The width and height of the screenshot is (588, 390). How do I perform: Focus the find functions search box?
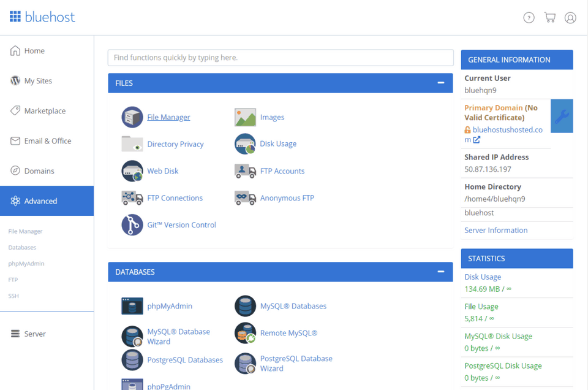(x=281, y=58)
